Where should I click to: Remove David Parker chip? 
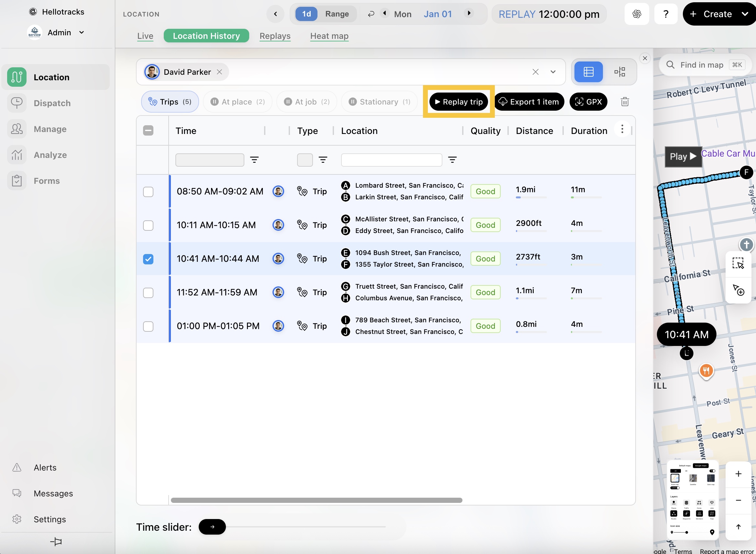point(219,72)
